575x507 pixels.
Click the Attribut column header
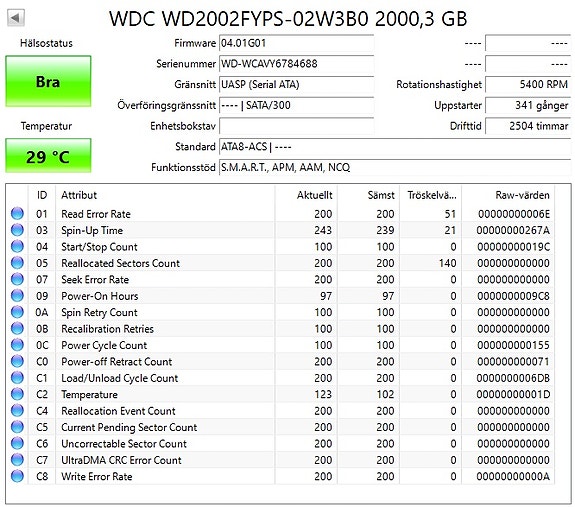165,195
